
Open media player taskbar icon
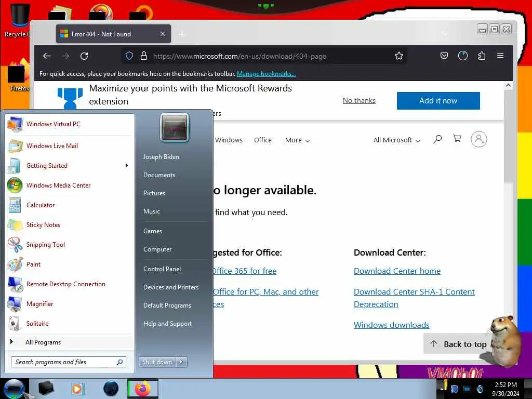77,389
